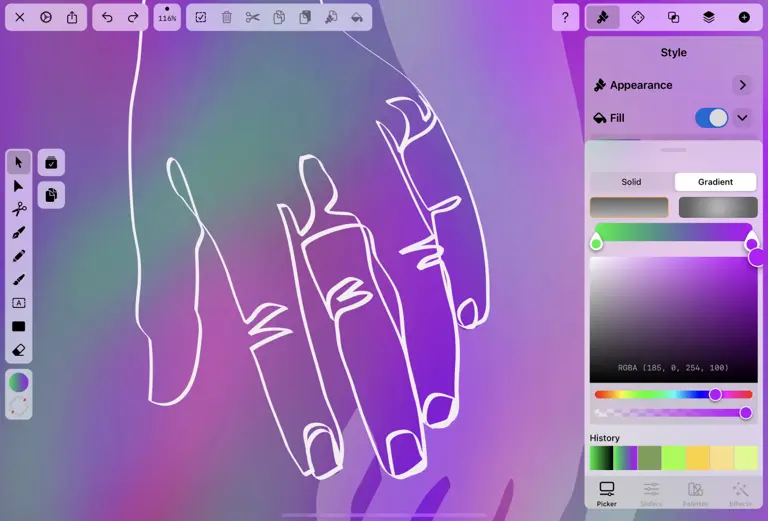Copy style with the brush icon

[331, 18]
